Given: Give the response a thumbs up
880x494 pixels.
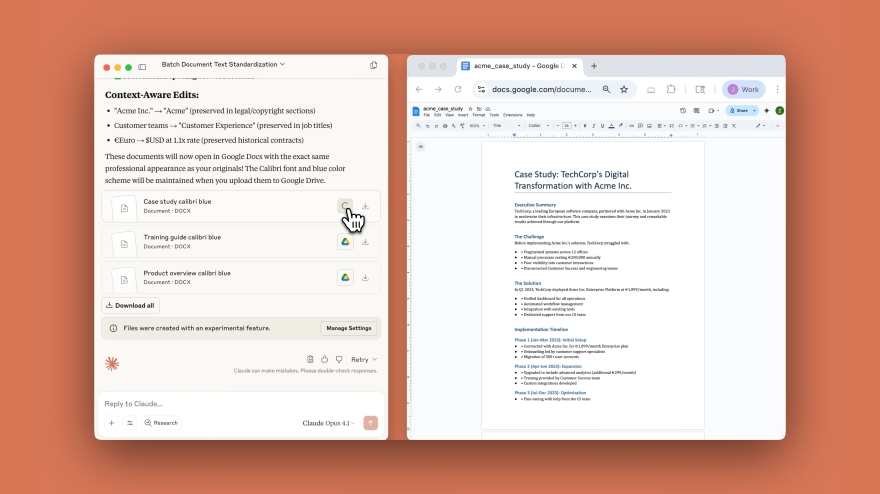Looking at the screenshot, I should click(x=325, y=359).
